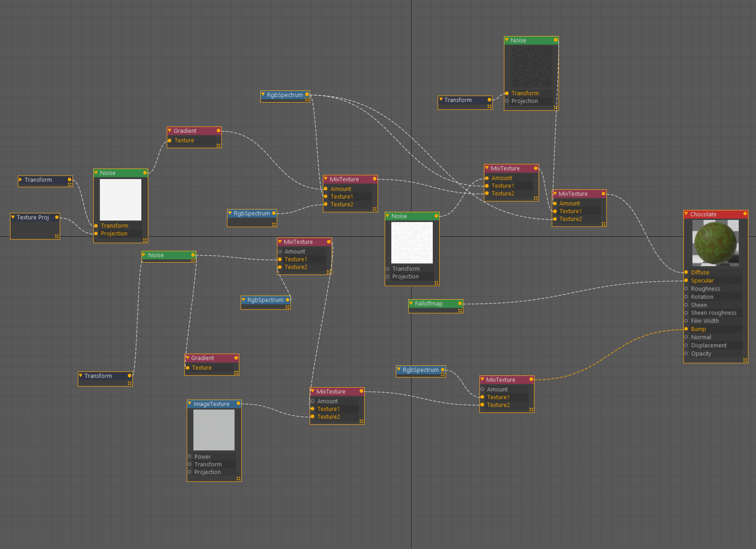Click the dark Noise texture preview

[531, 67]
